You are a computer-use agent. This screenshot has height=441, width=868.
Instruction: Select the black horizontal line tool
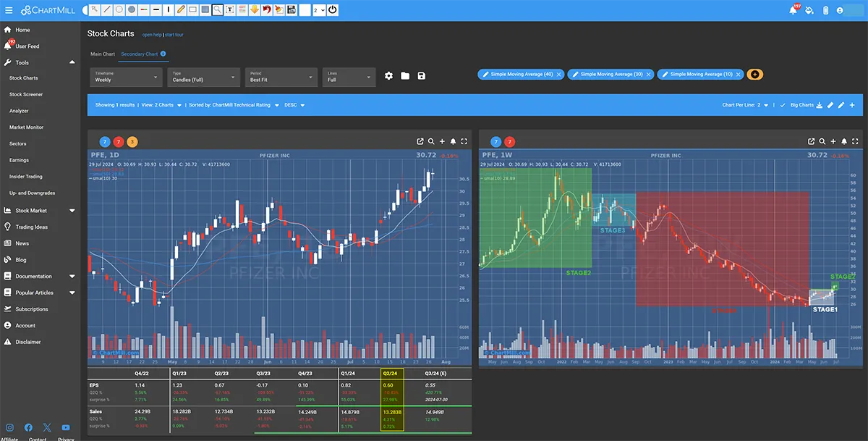click(x=156, y=9)
